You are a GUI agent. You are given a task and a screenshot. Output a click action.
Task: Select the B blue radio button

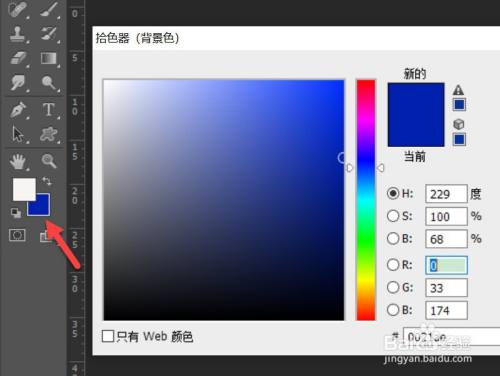coord(393,310)
